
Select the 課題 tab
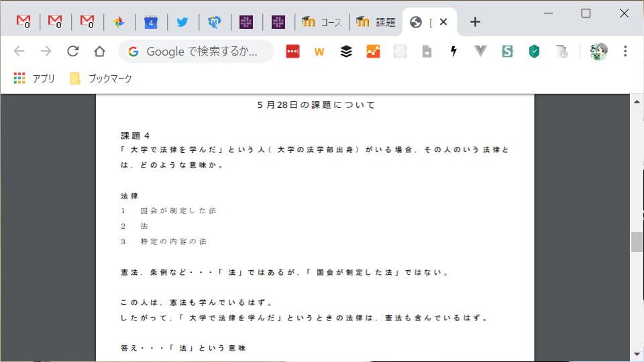pyautogui.click(x=376, y=22)
